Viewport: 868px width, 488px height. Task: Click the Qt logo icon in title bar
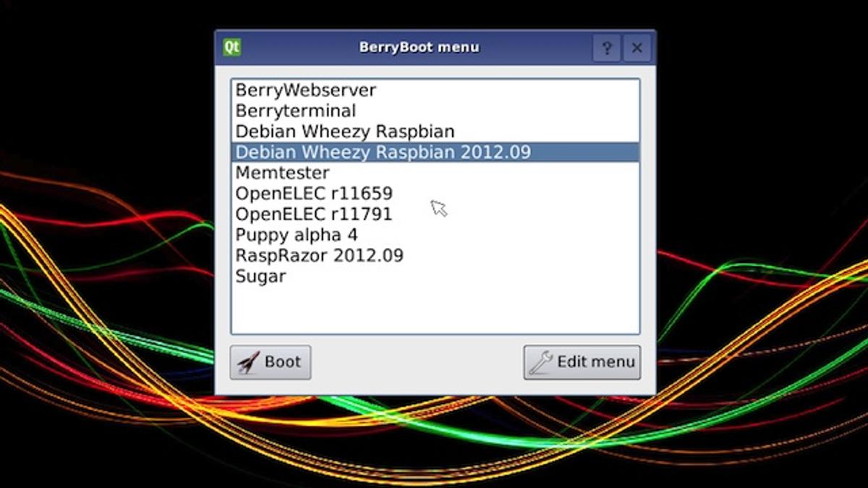pos(232,48)
